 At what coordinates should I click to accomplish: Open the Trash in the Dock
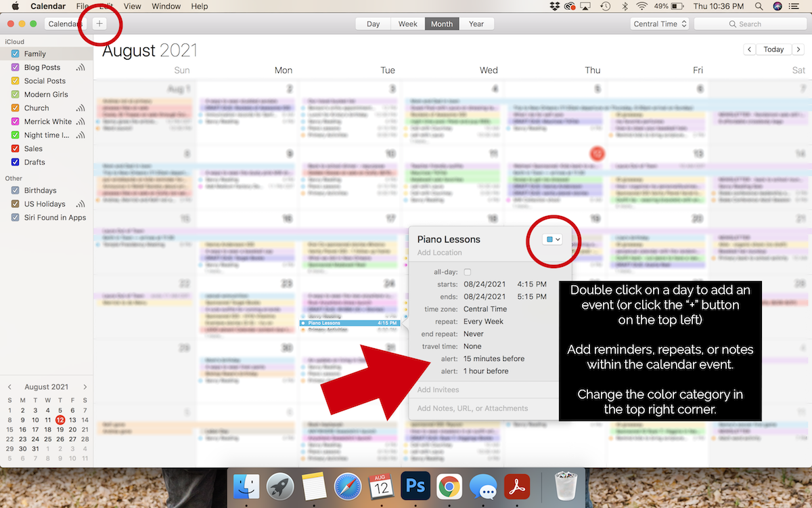click(x=566, y=486)
